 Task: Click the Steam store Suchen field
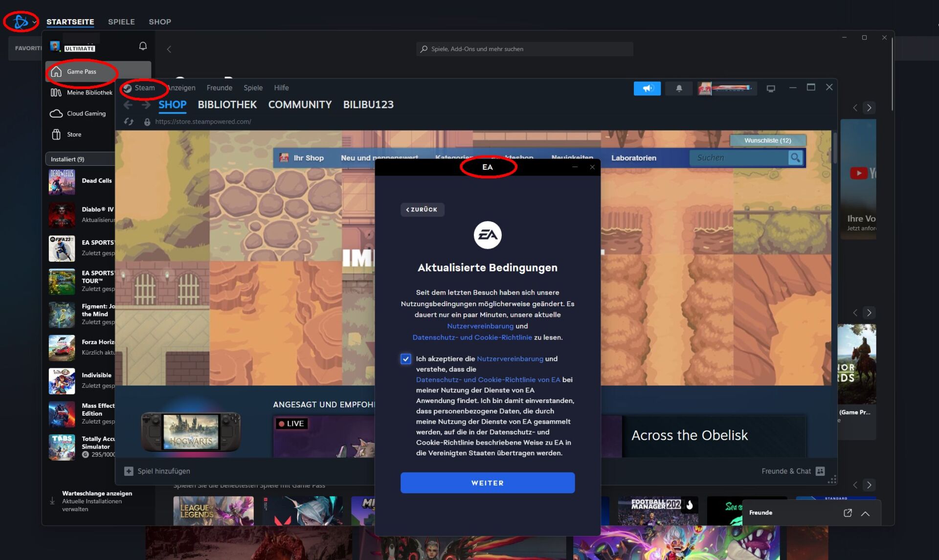(x=738, y=158)
